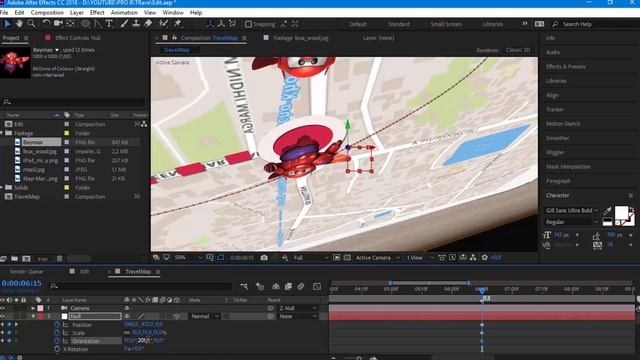Expand workspace overflow chevron
640x360 pixels.
coord(524,24)
